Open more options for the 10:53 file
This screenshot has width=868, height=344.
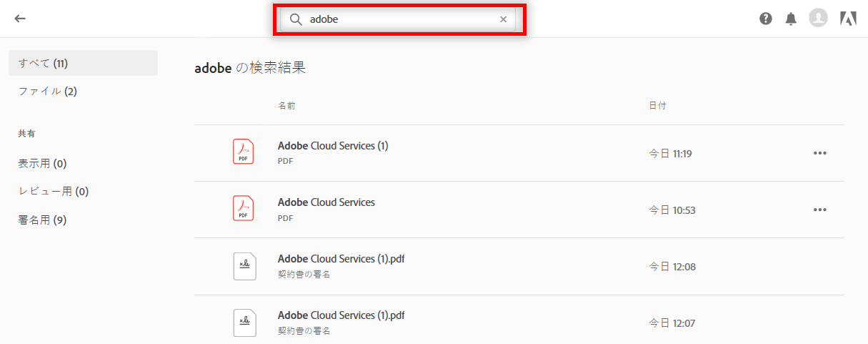pyautogui.click(x=819, y=210)
